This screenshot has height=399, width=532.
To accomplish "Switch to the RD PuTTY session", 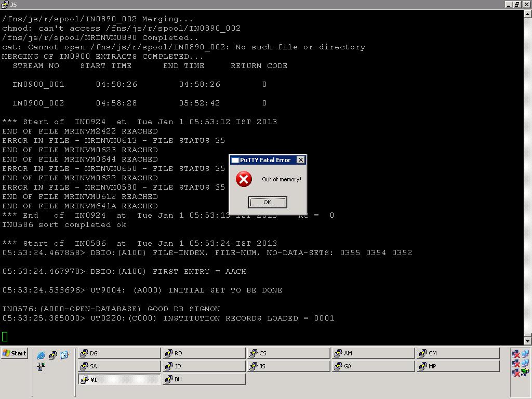I will [x=203, y=353].
